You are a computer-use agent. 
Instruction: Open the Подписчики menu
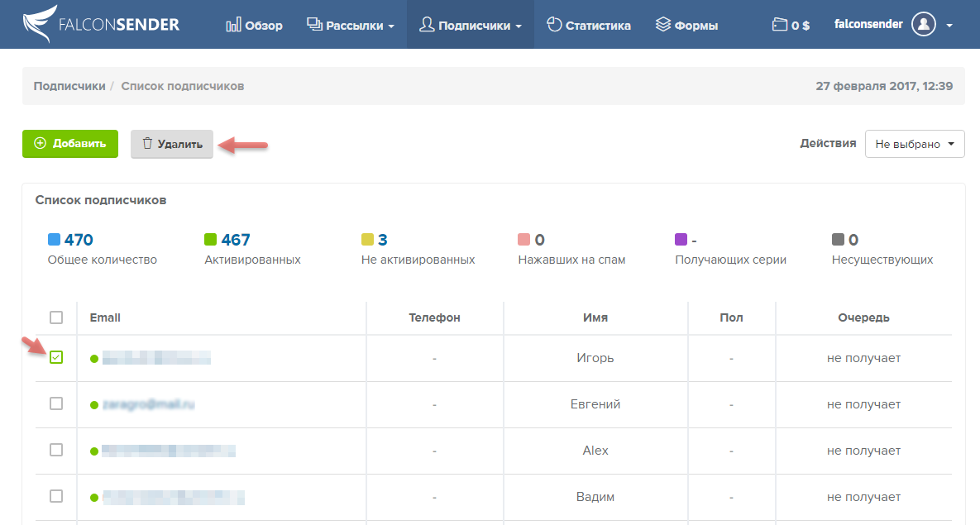coord(471,25)
